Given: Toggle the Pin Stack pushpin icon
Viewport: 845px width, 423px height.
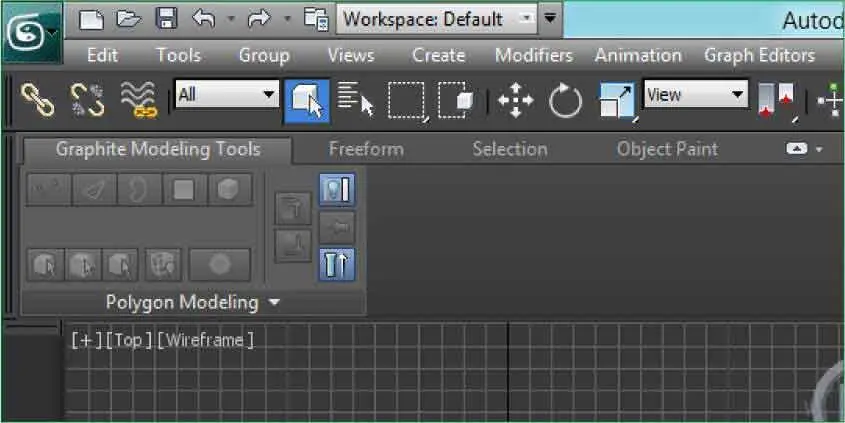Looking at the screenshot, I should [337, 227].
